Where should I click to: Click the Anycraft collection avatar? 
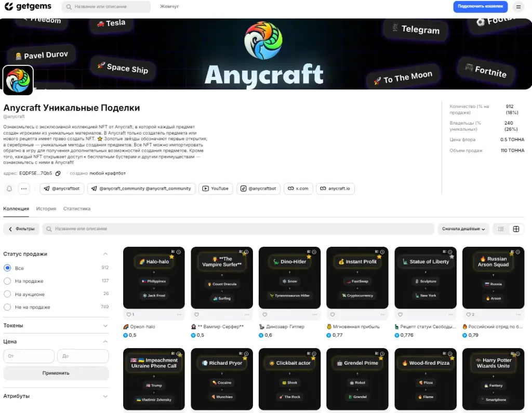tap(18, 81)
